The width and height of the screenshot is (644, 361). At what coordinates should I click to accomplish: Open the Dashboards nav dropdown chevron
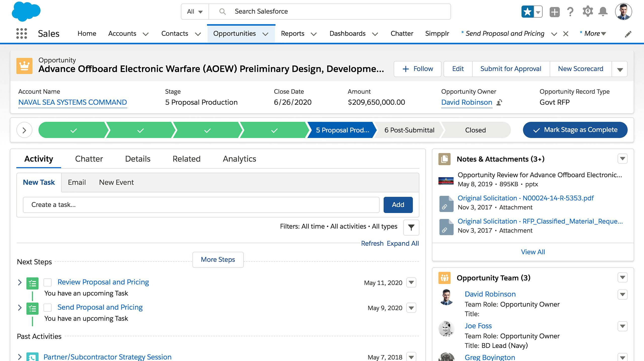click(x=375, y=34)
